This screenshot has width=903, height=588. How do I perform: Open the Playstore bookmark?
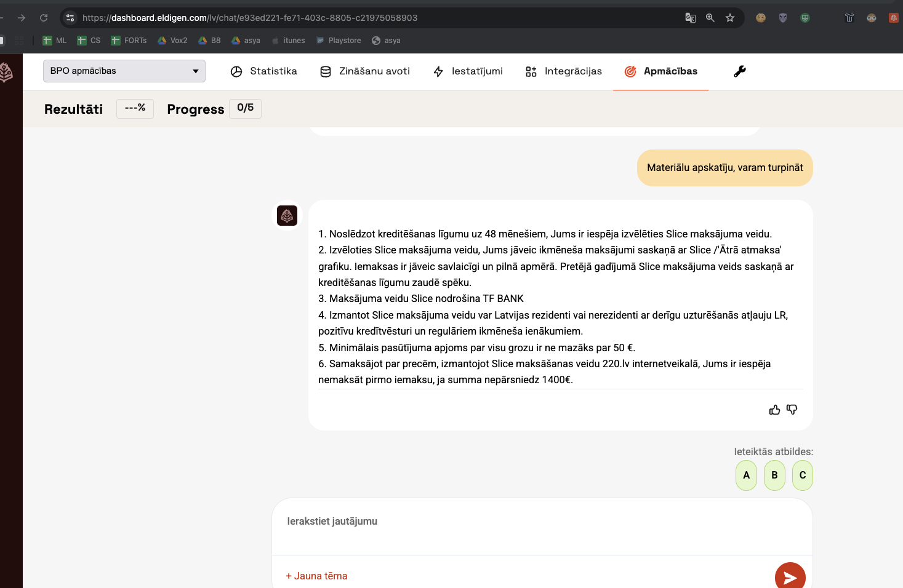point(339,41)
